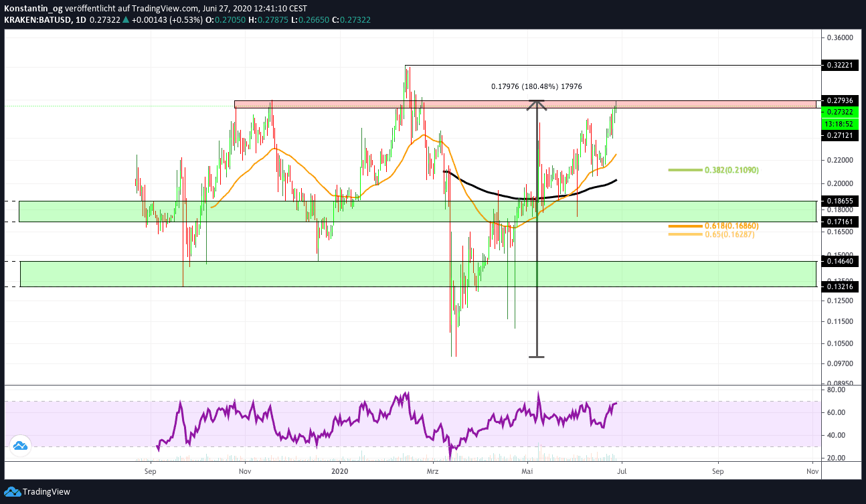This screenshot has width=866, height=504.
Task: Click the 0.18655 support level label
Action: tap(839, 201)
